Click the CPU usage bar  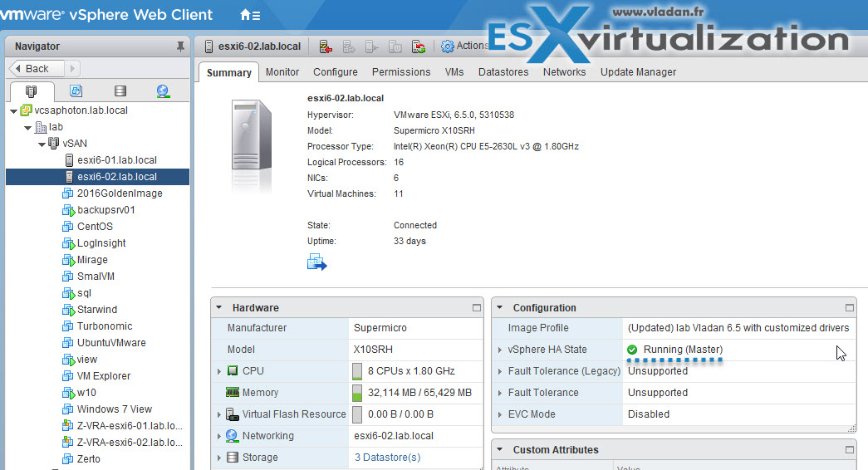point(357,371)
